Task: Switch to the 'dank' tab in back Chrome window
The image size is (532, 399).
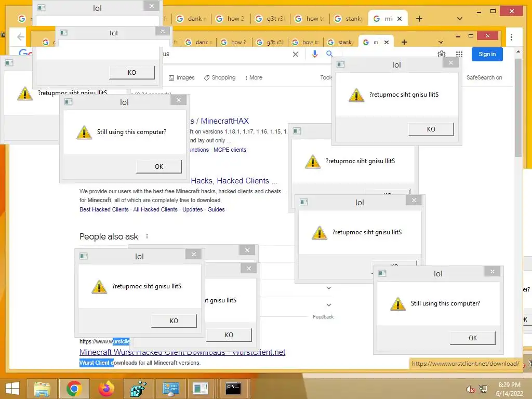Action: pyautogui.click(x=192, y=19)
